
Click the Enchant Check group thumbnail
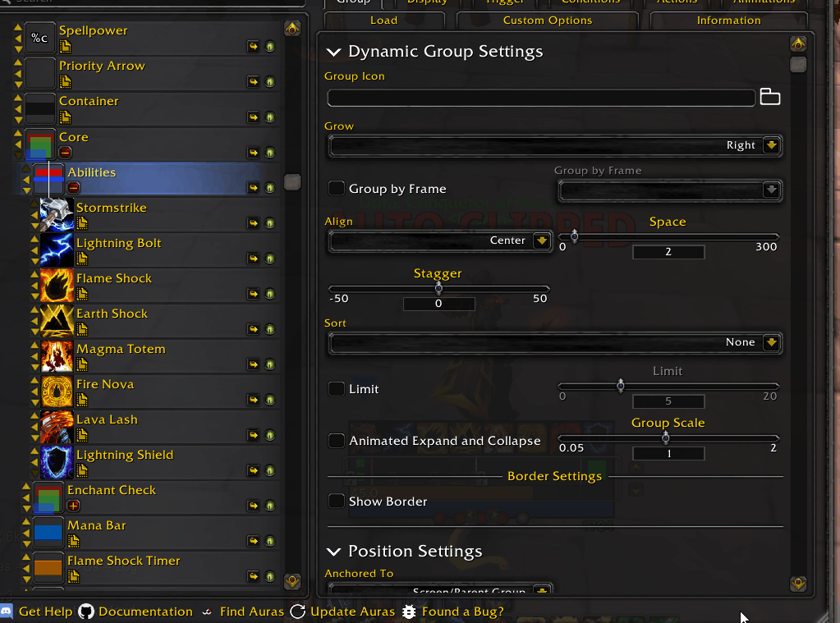(48, 497)
